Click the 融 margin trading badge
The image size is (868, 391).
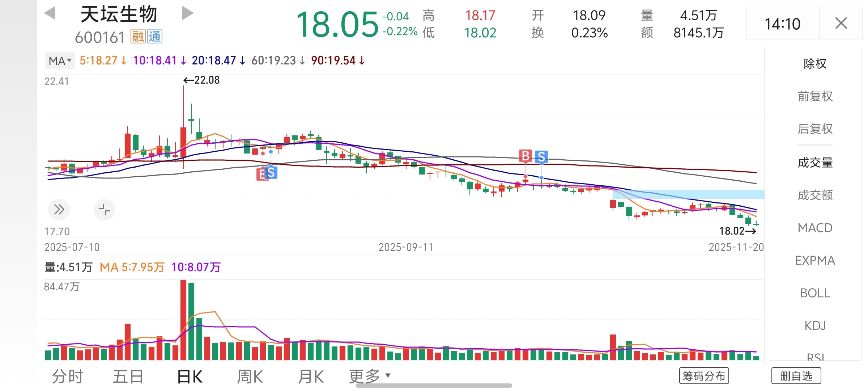pyautogui.click(x=138, y=37)
